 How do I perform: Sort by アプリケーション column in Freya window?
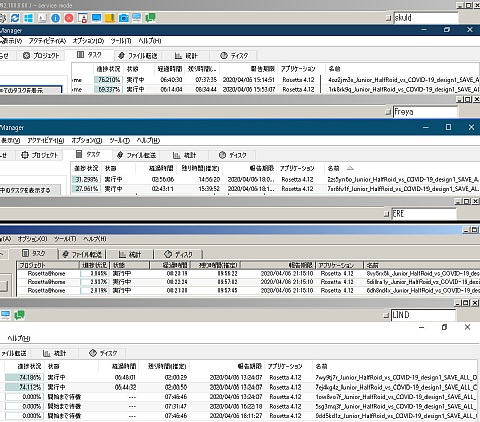click(298, 168)
